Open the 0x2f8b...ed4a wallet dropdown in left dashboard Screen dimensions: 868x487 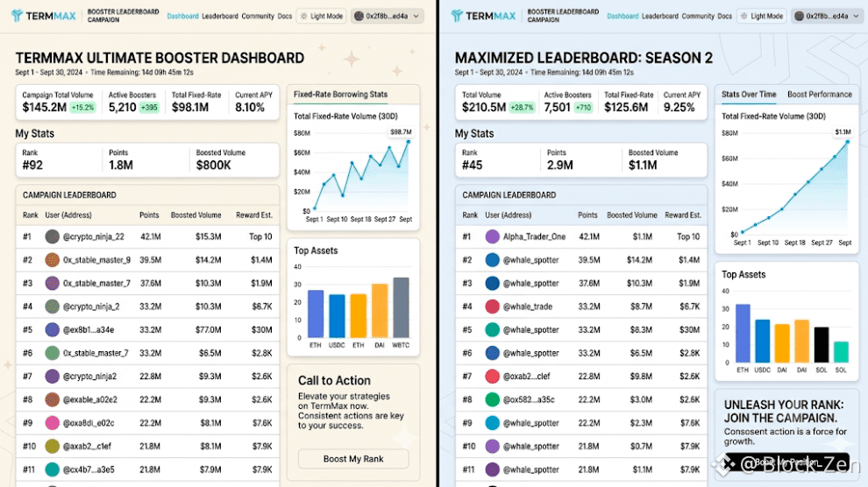point(387,16)
